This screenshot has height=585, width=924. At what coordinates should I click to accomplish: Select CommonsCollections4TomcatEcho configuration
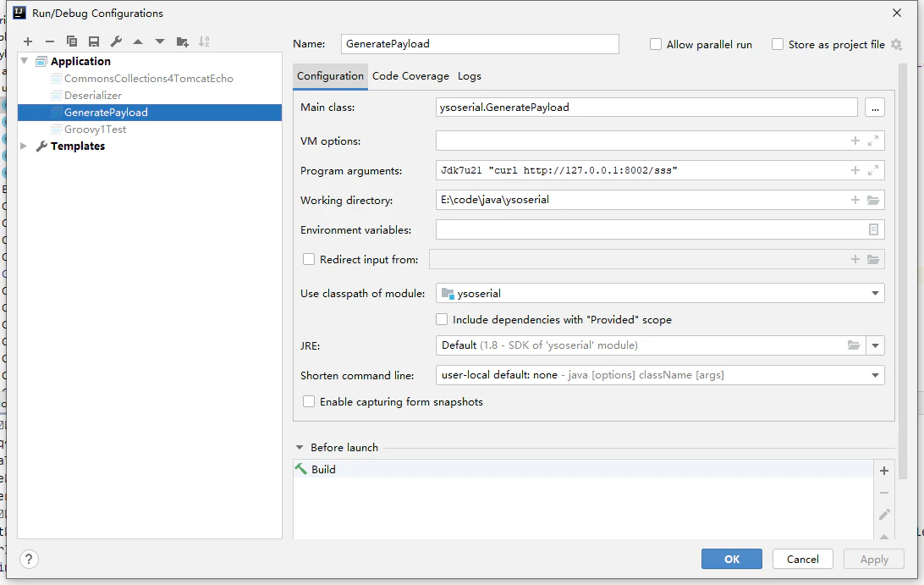(x=149, y=79)
